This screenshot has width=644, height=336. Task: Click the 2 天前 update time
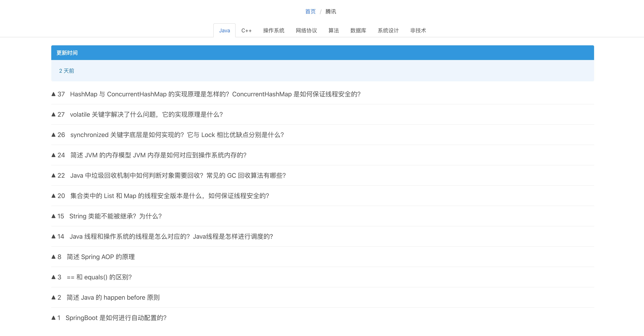point(67,71)
